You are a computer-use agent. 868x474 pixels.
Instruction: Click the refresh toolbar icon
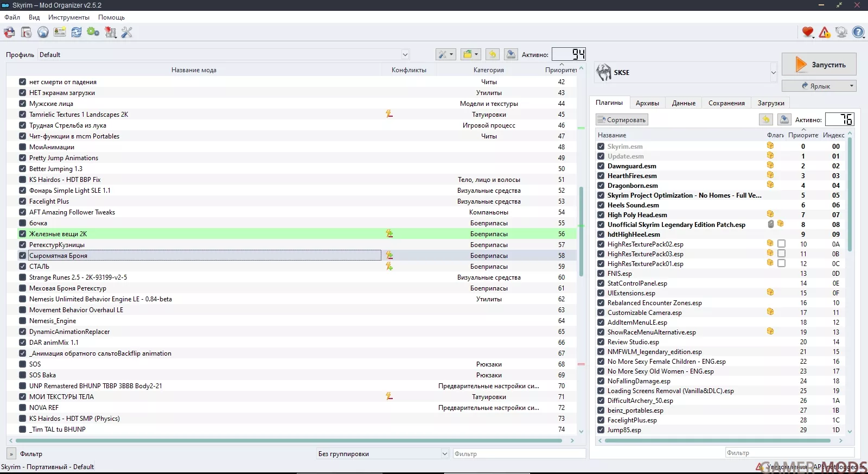click(x=76, y=33)
